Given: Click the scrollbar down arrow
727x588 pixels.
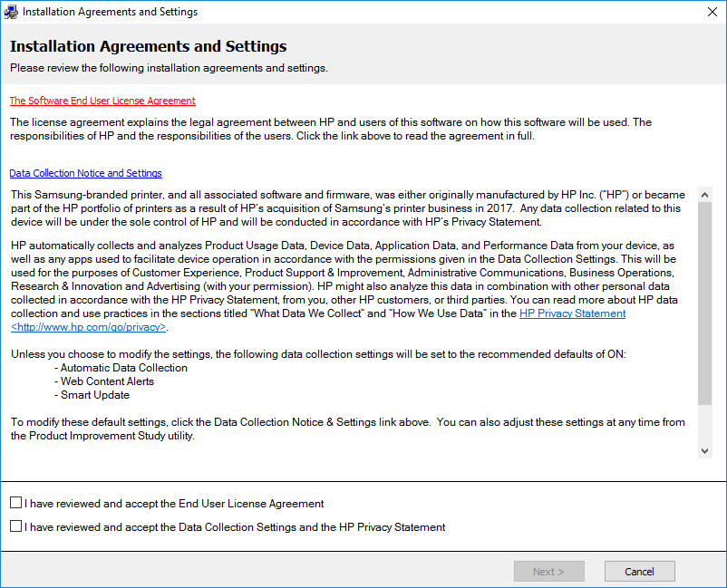Looking at the screenshot, I should pos(705,450).
